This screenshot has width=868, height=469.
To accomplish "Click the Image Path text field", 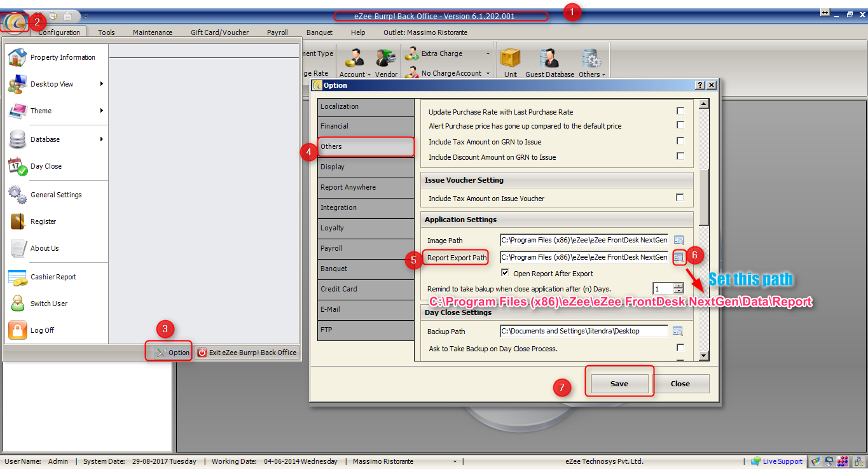I will pos(584,240).
